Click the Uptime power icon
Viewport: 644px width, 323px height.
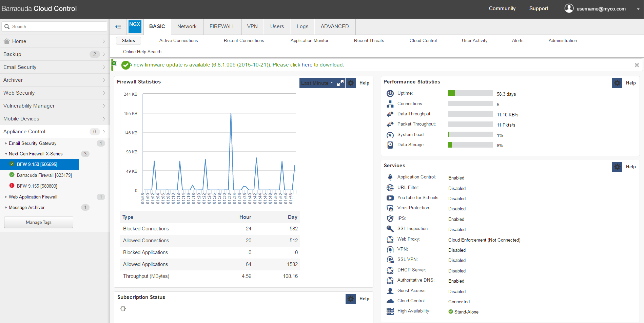click(390, 93)
